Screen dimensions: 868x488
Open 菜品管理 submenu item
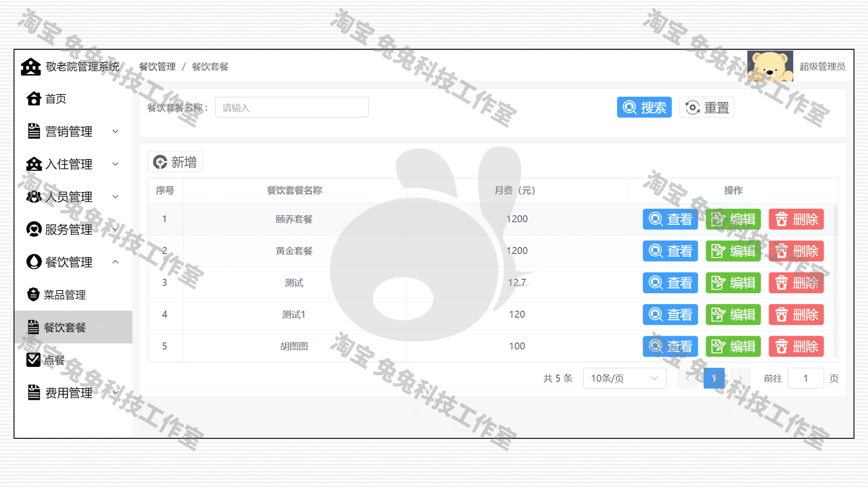coord(73,295)
